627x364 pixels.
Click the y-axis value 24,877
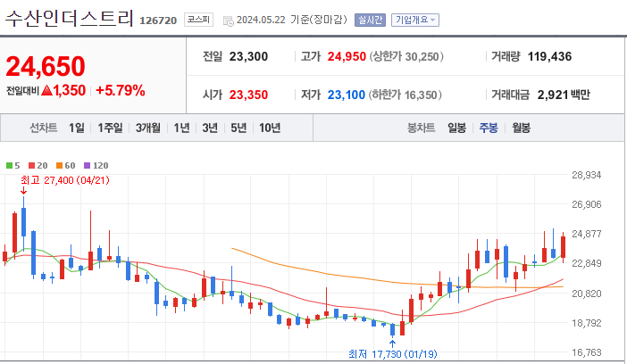[x=587, y=234]
